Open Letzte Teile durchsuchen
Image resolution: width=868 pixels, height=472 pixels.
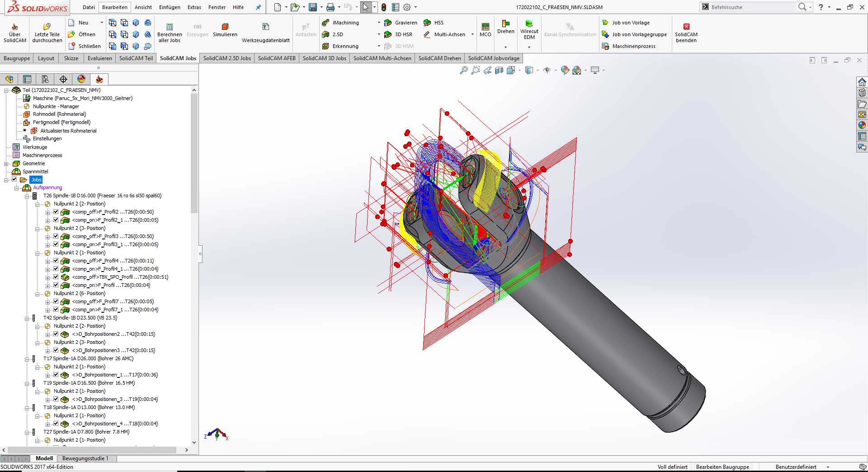47,33
